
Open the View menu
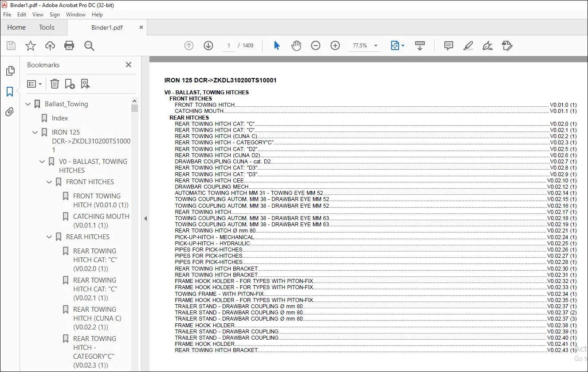[38, 15]
